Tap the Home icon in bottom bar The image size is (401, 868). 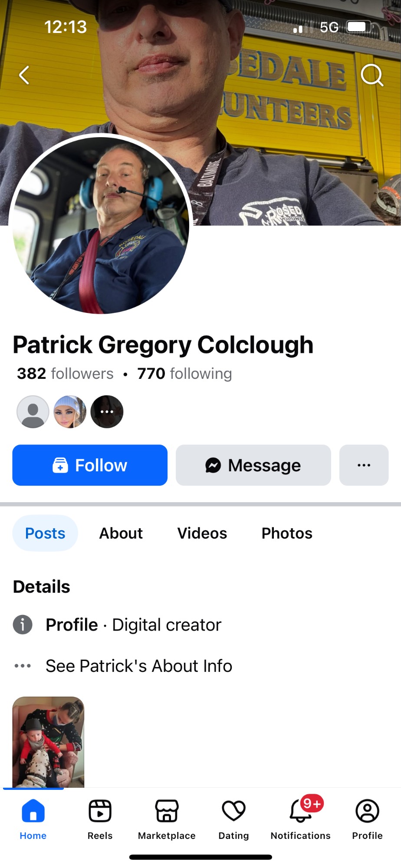click(x=33, y=811)
